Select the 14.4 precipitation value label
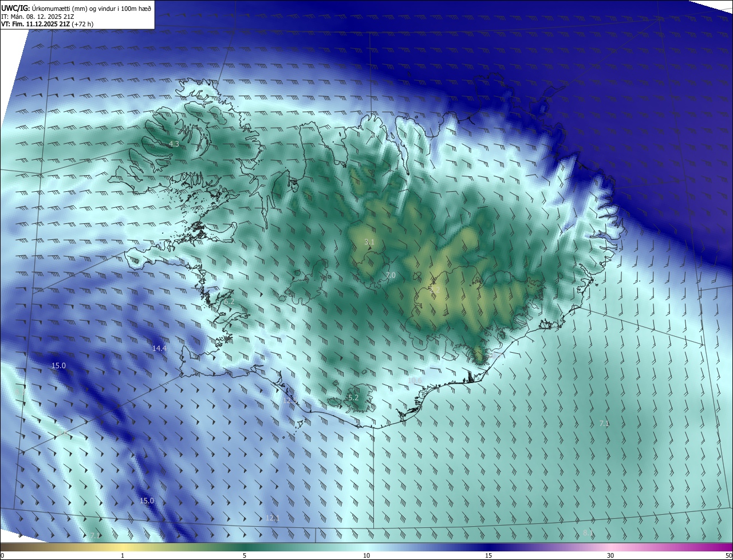 click(x=159, y=348)
